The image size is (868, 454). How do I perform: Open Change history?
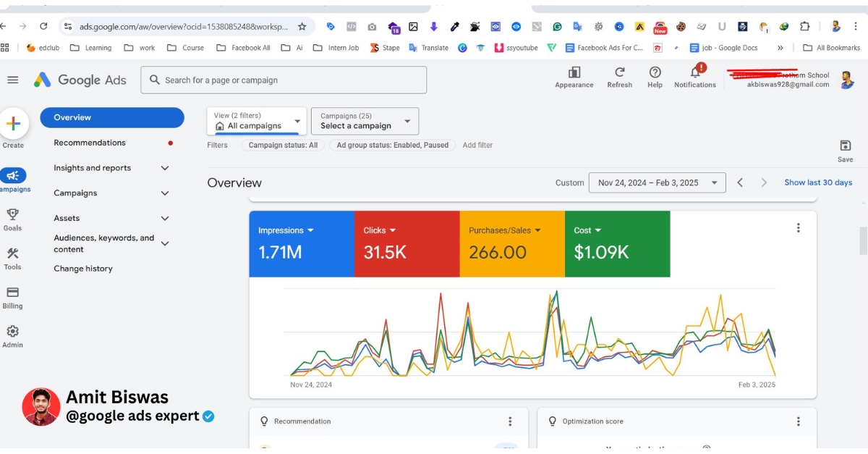[x=83, y=269]
